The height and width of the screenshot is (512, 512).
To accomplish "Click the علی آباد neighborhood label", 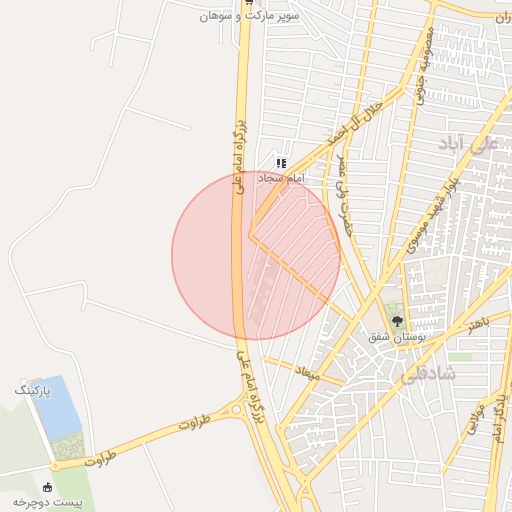I will (468, 144).
